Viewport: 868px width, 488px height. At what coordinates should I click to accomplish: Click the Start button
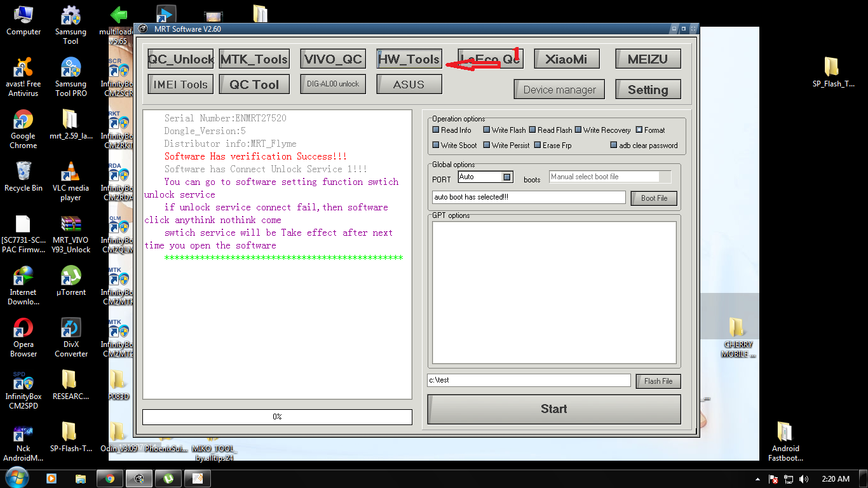[554, 409]
